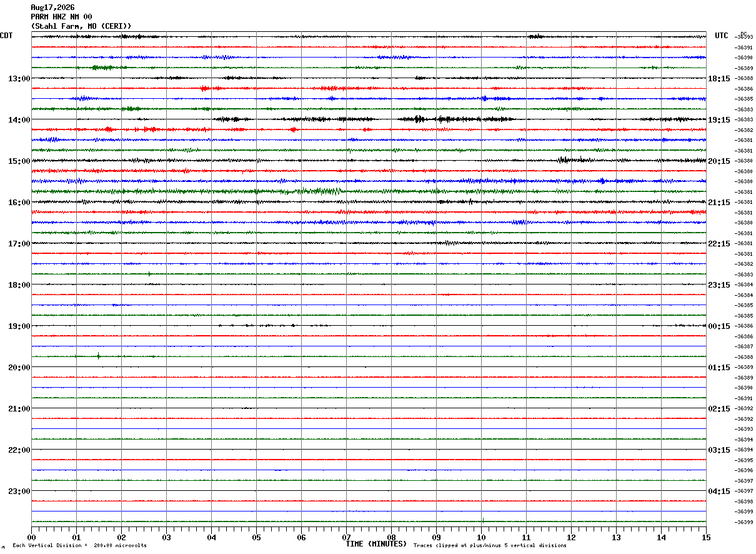Select the 20:00 CDT row label
Screen dimensions: 756x554
19,368
